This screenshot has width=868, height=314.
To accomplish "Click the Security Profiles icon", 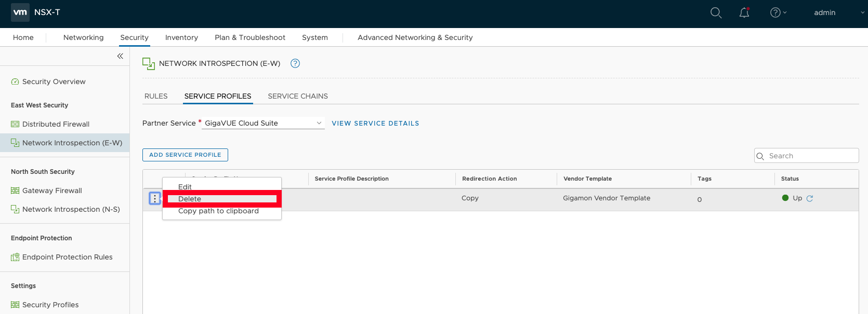I will 15,305.
